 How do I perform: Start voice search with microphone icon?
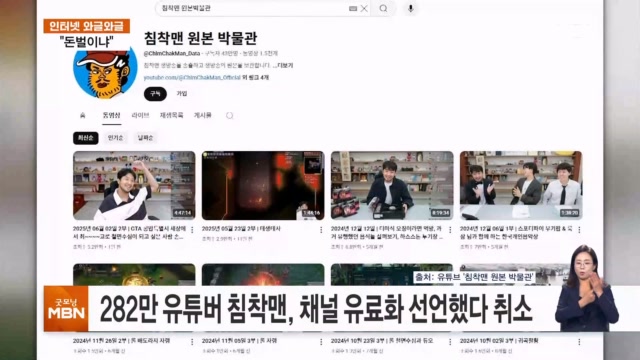[x=411, y=8]
